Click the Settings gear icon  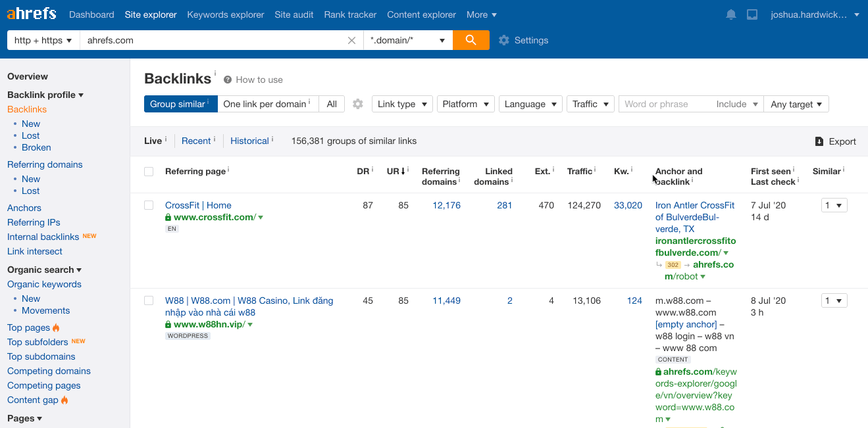pyautogui.click(x=504, y=40)
